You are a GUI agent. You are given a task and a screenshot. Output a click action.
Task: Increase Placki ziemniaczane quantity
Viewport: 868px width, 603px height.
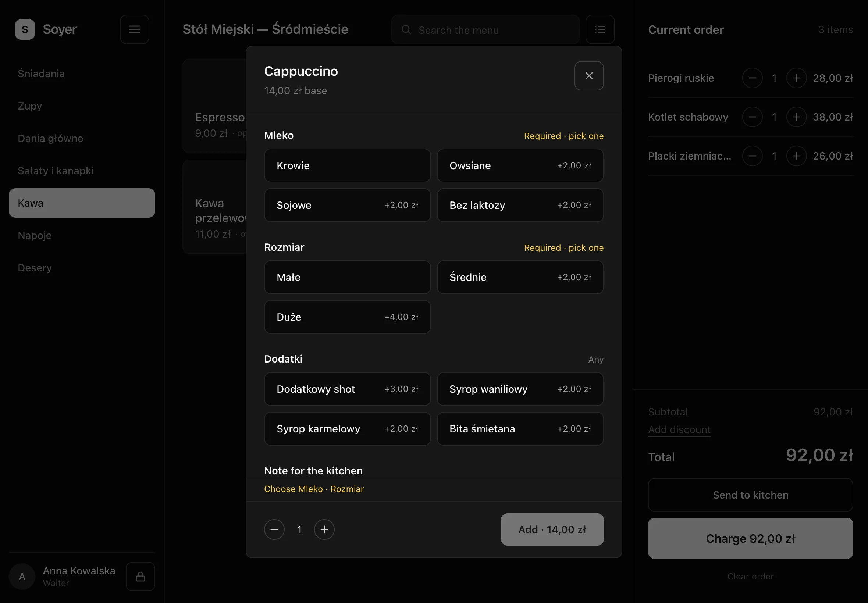click(796, 156)
